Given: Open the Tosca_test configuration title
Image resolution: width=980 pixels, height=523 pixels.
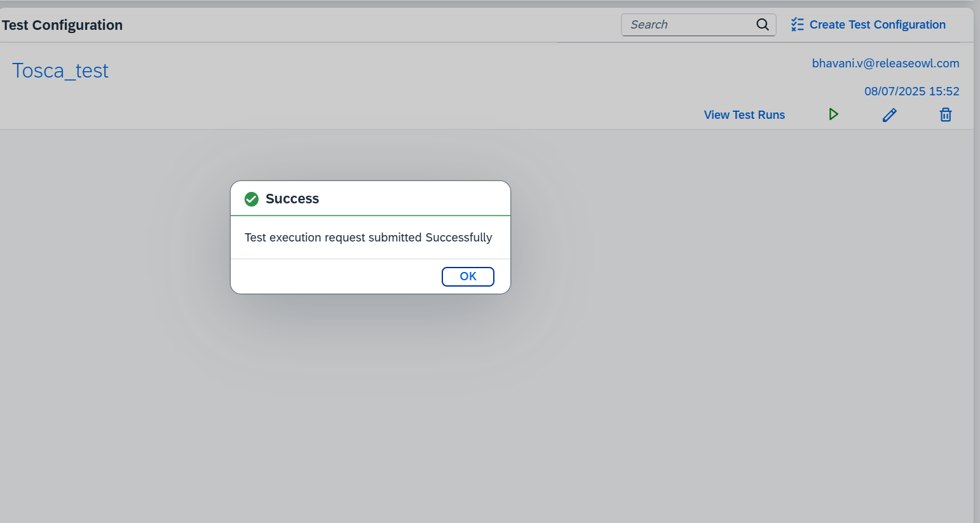Looking at the screenshot, I should coord(60,71).
